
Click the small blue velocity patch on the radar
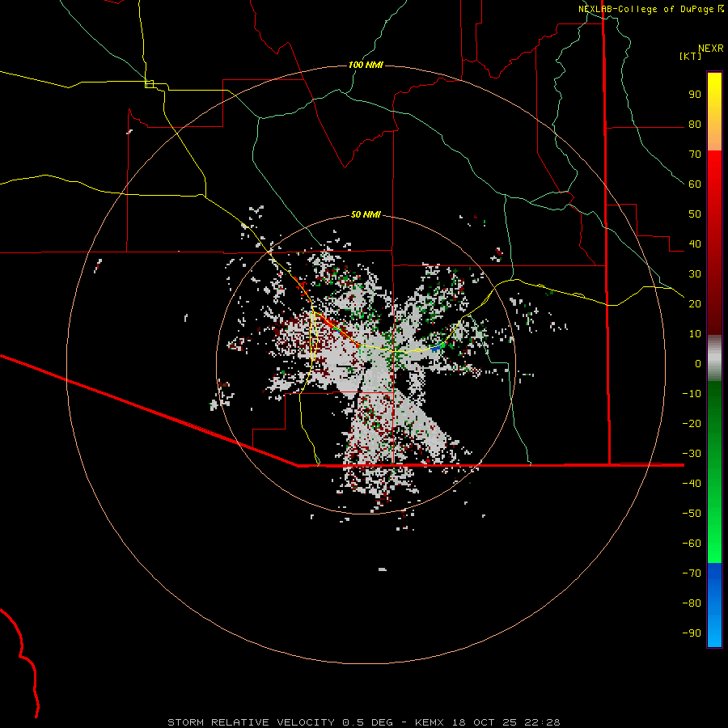(x=437, y=346)
